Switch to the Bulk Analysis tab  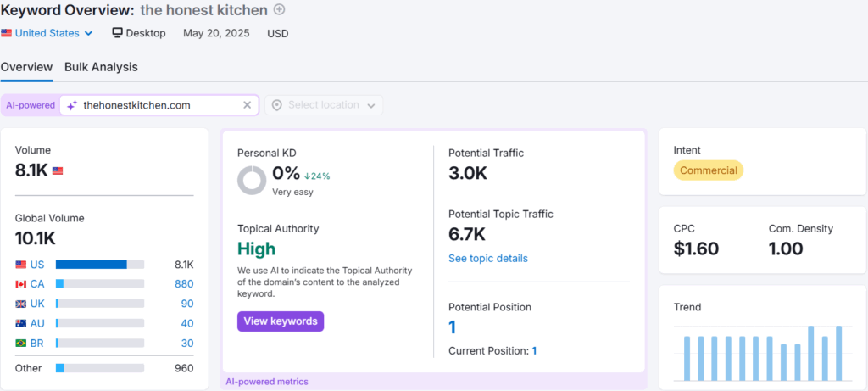coord(102,67)
